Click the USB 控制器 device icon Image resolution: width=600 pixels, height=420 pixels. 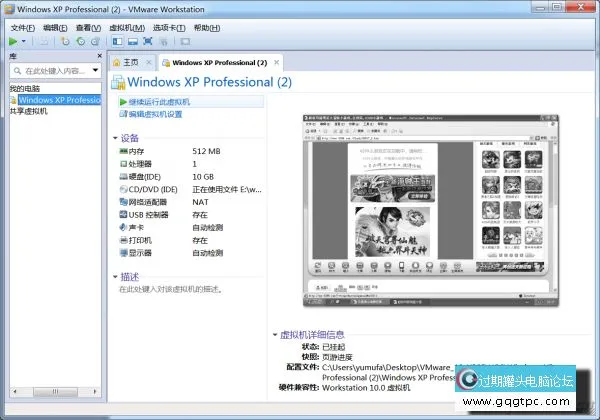[123, 214]
